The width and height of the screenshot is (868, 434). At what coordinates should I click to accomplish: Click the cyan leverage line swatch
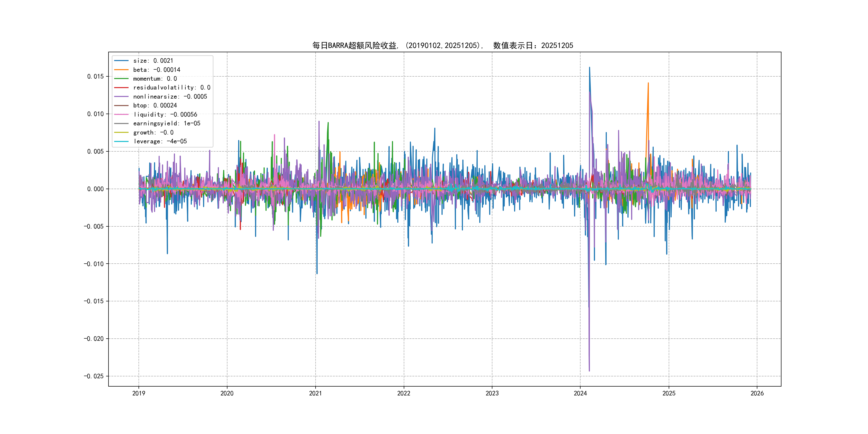[121, 141]
